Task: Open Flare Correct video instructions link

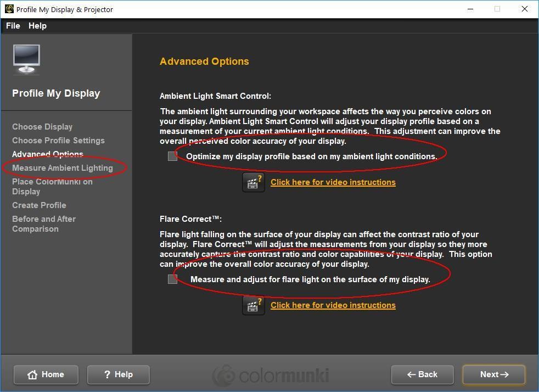Action: 333,305
